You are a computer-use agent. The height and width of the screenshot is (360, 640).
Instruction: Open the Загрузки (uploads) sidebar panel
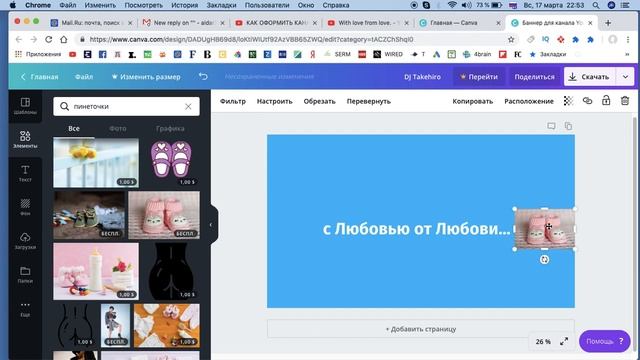click(25, 241)
